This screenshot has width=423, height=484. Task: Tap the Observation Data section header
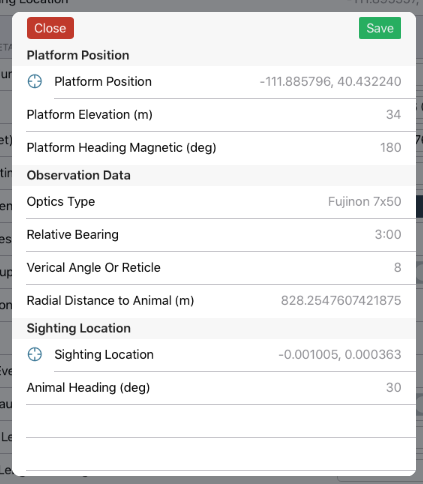[x=79, y=175]
